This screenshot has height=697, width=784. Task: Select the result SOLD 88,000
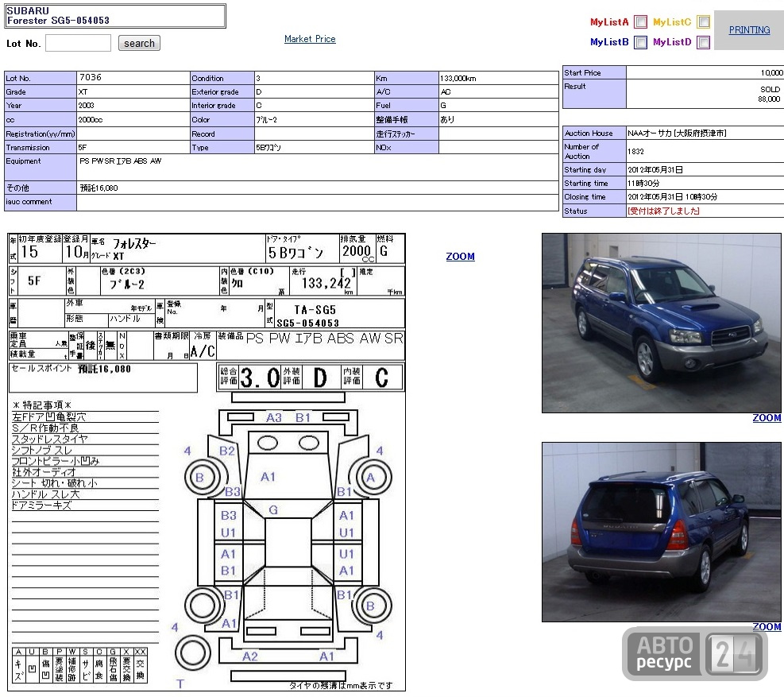coord(770,94)
